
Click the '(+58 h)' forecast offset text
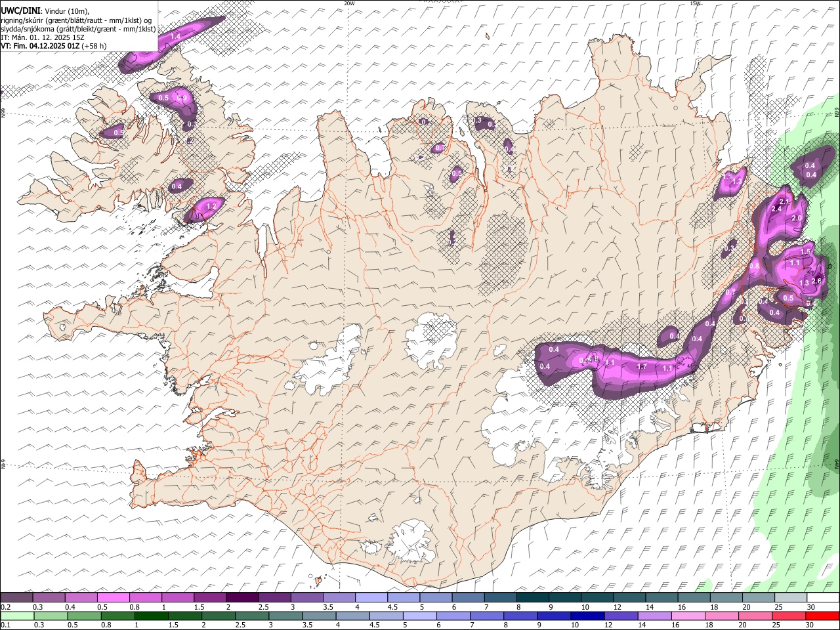pyautogui.click(x=94, y=46)
